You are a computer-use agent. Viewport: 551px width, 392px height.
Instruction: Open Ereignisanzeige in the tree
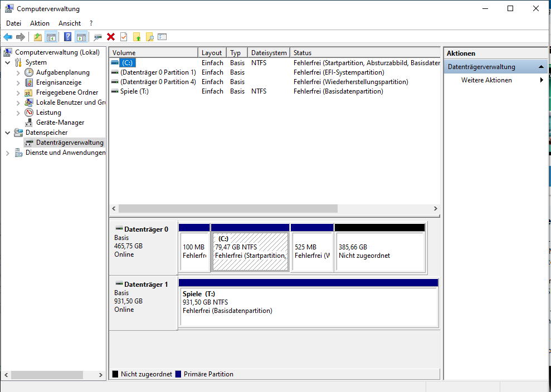[58, 82]
